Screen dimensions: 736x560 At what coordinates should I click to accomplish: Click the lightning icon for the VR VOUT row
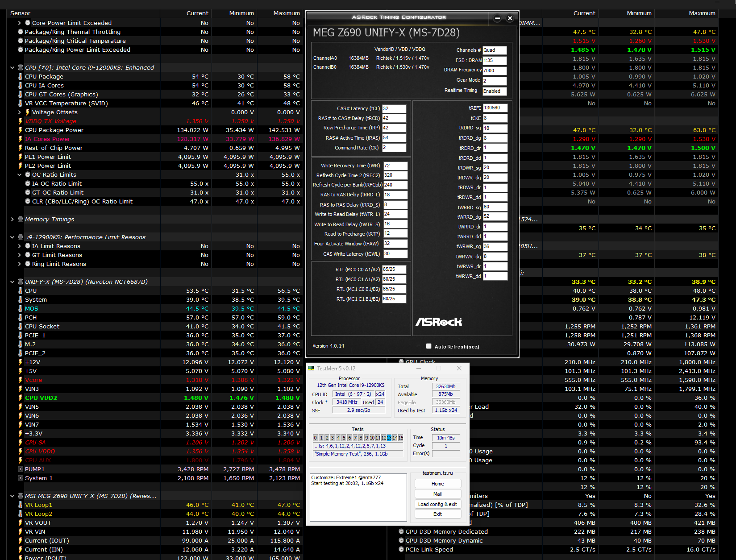20,523
